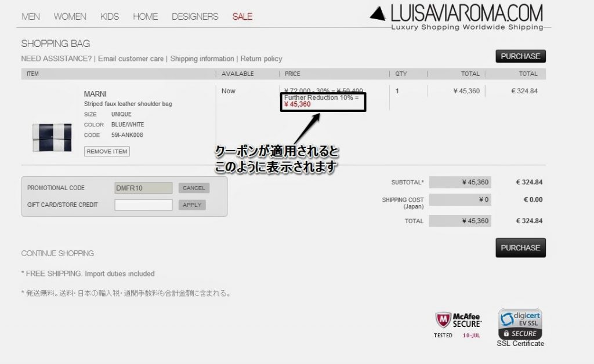The image size is (594, 364).
Task: Open the Shipping information link
Action: pos(202,59)
